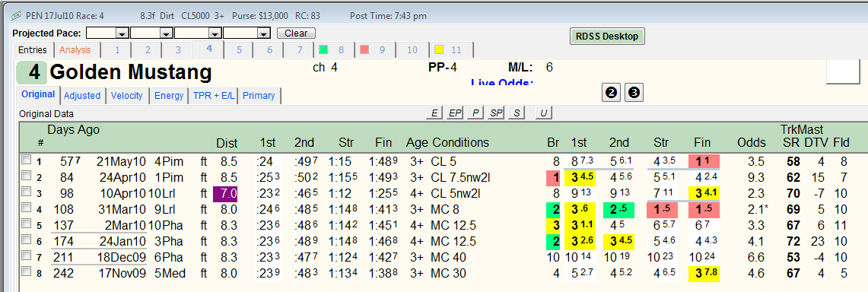Open red-marked horse tab 9
The height and width of the screenshot is (292, 868).
click(x=375, y=49)
